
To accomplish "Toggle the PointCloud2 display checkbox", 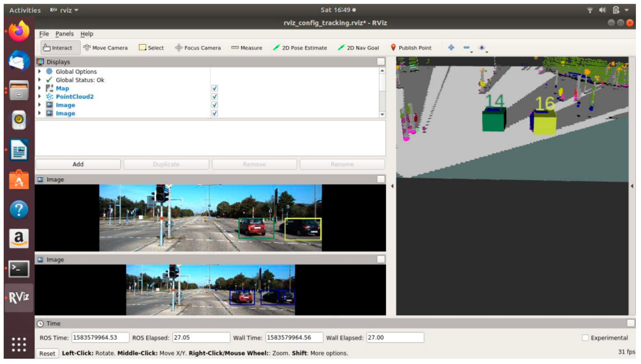I will (x=214, y=96).
